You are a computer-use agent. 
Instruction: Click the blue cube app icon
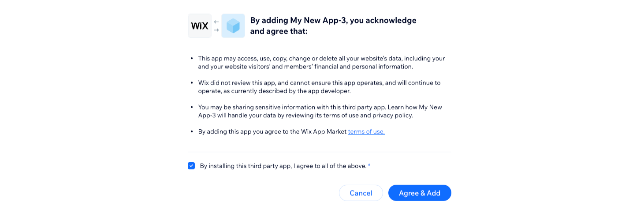tap(233, 26)
